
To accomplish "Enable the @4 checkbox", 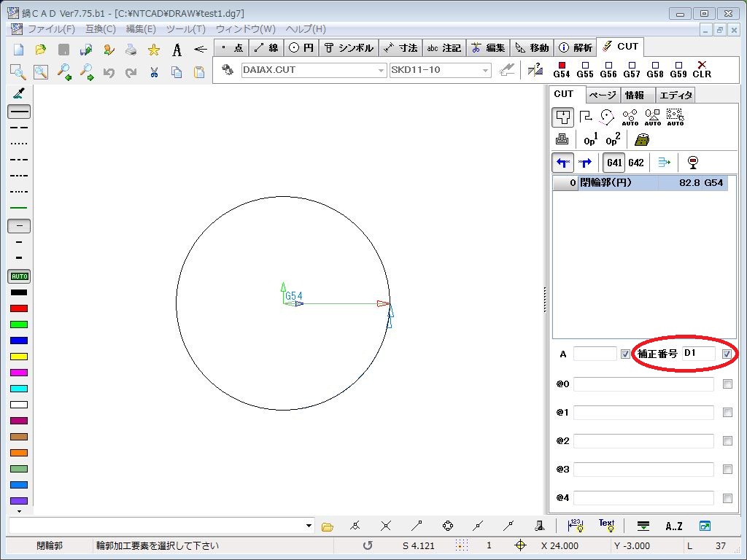I will pos(727,498).
